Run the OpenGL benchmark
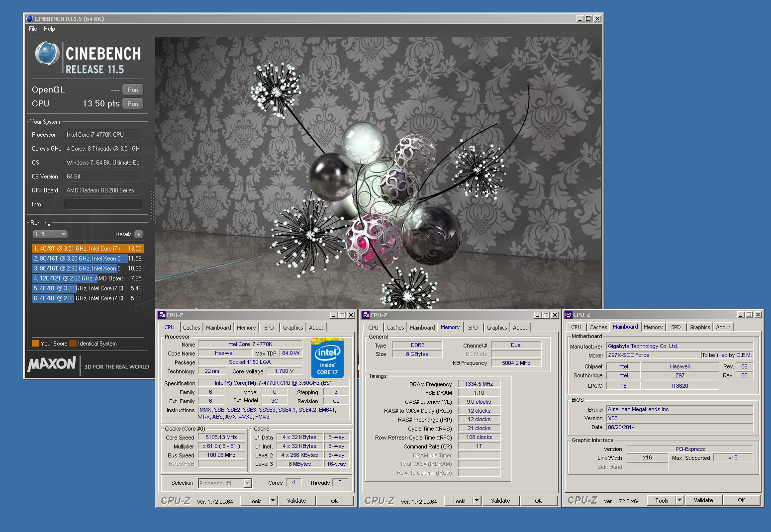This screenshot has height=532, width=771. point(133,90)
